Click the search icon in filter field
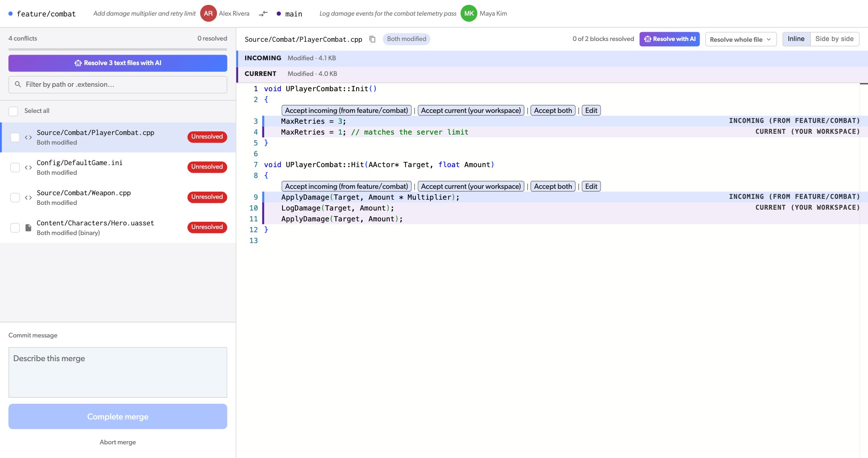This screenshot has width=868, height=458. point(18,84)
